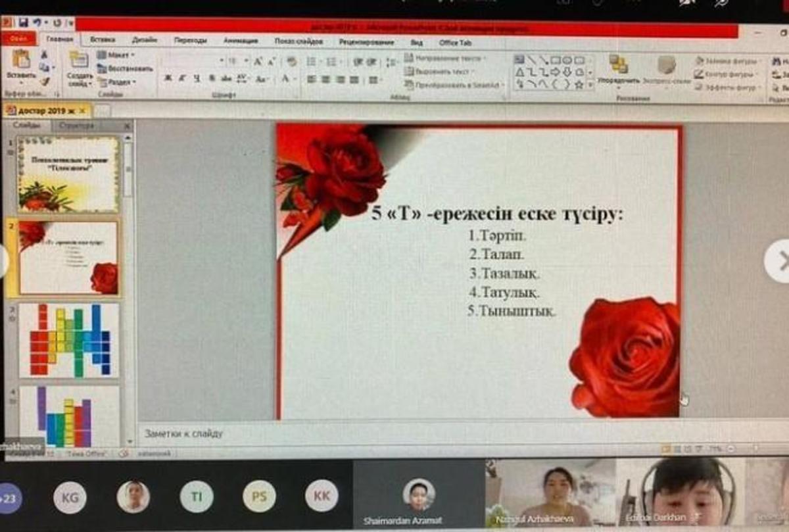
Task: Toggle bold (Ж) formatting
Action: (168, 79)
